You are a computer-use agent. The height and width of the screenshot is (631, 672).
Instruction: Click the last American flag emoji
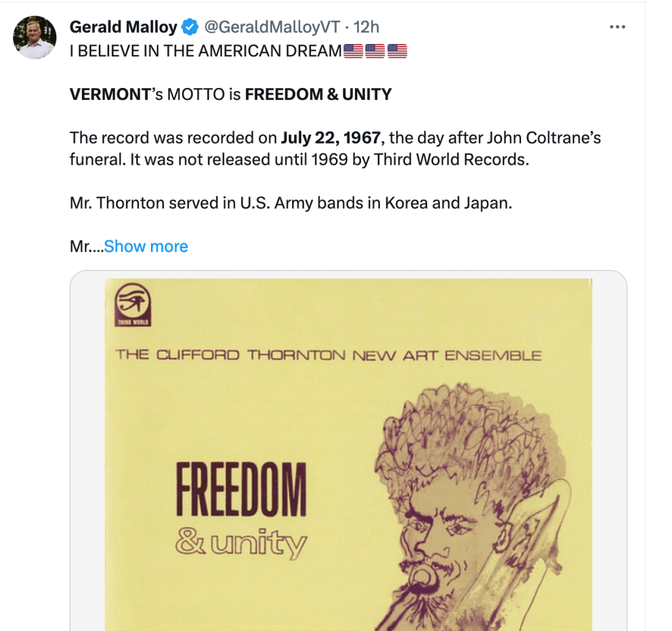click(x=397, y=51)
